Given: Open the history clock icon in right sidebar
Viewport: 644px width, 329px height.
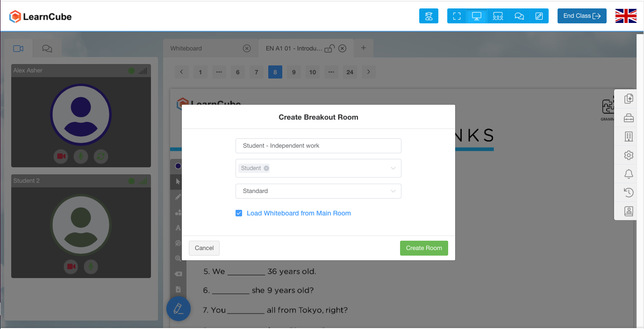Looking at the screenshot, I should [x=629, y=192].
